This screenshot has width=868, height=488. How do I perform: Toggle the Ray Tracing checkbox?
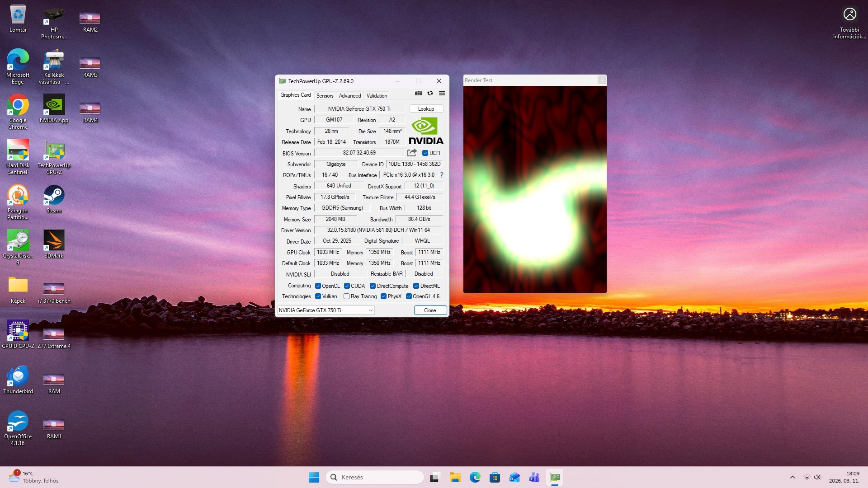pos(346,296)
